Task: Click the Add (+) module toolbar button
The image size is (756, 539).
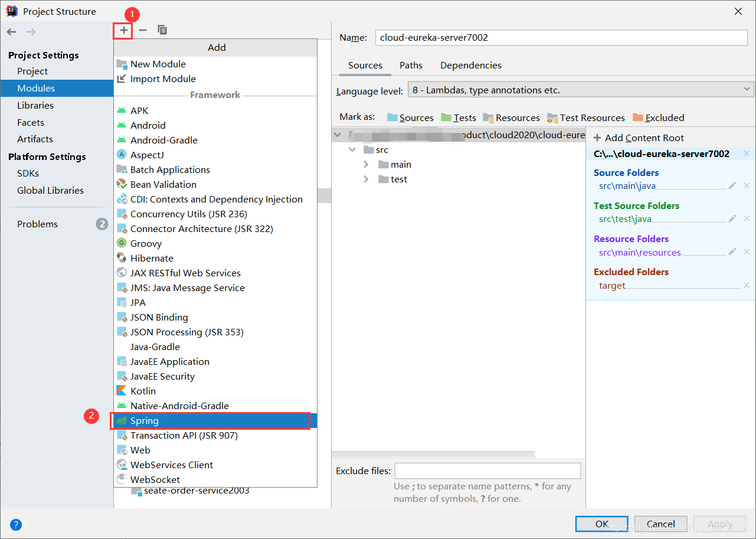Action: 123,30
